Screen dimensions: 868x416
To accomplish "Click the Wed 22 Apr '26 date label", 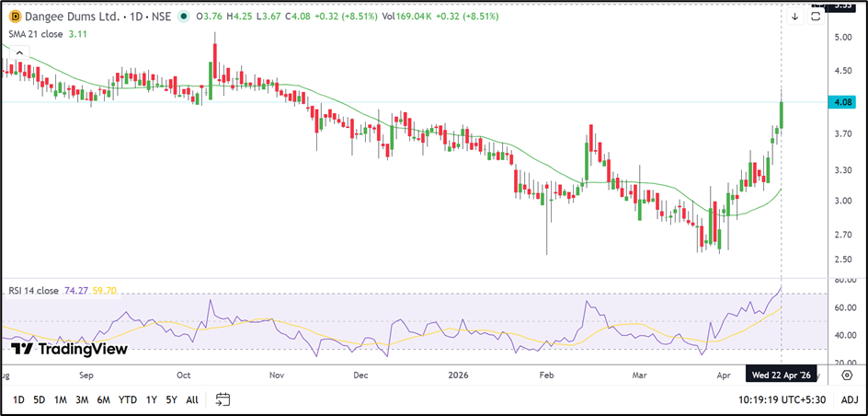I will (x=781, y=376).
